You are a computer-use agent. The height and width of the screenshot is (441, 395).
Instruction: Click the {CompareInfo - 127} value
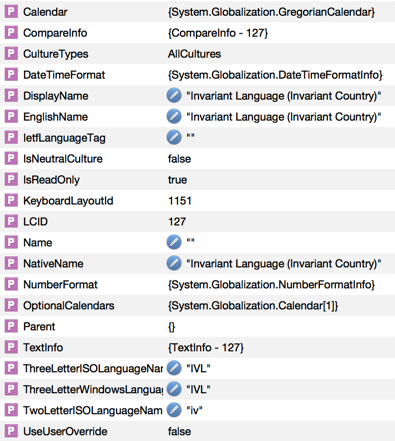[218, 33]
